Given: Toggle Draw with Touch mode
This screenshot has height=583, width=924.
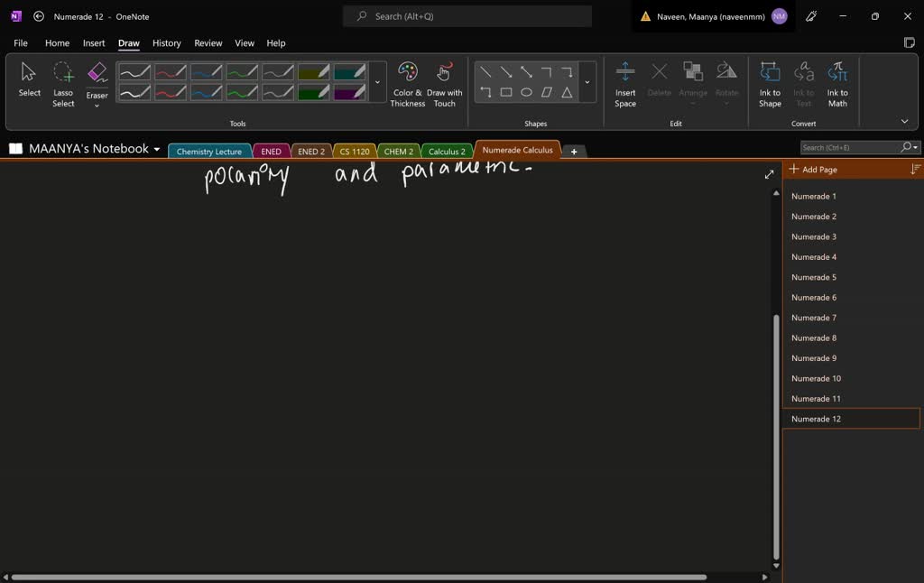Looking at the screenshot, I should 444,85.
